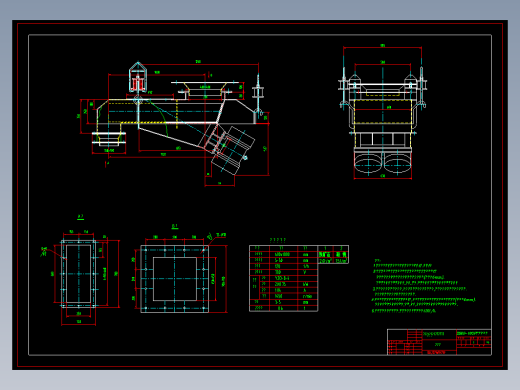
Task: Select the title block in the corner
Action: (439, 342)
